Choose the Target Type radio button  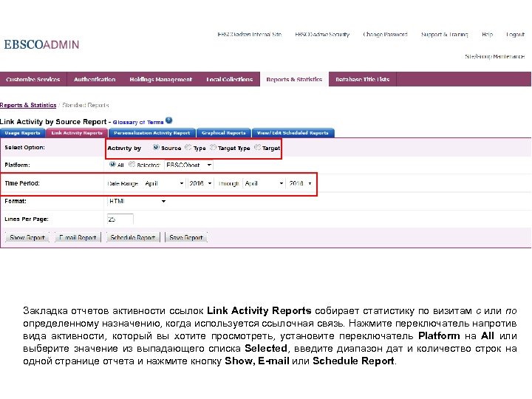pyautogui.click(x=213, y=147)
